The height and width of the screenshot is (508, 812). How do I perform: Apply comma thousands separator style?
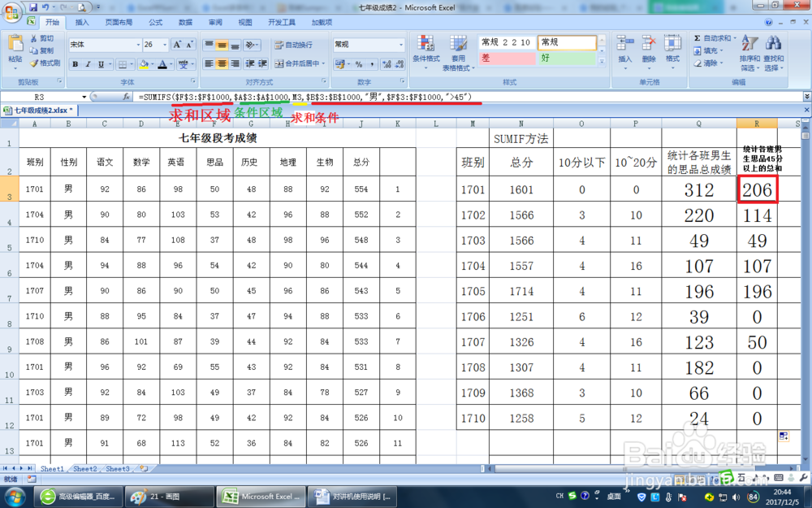coord(372,63)
